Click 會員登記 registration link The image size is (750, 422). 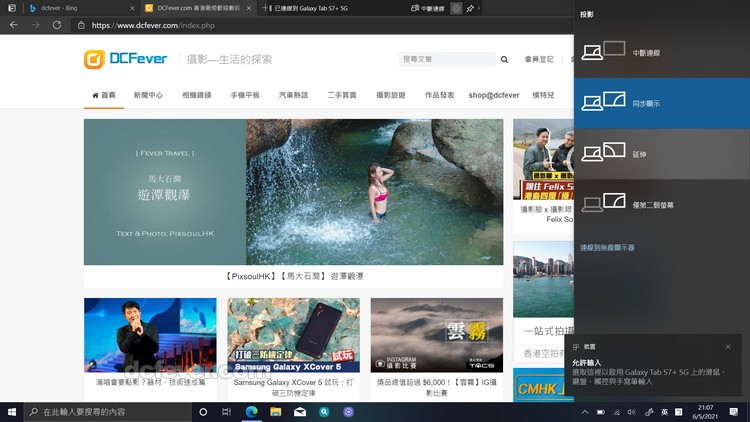[x=539, y=60]
